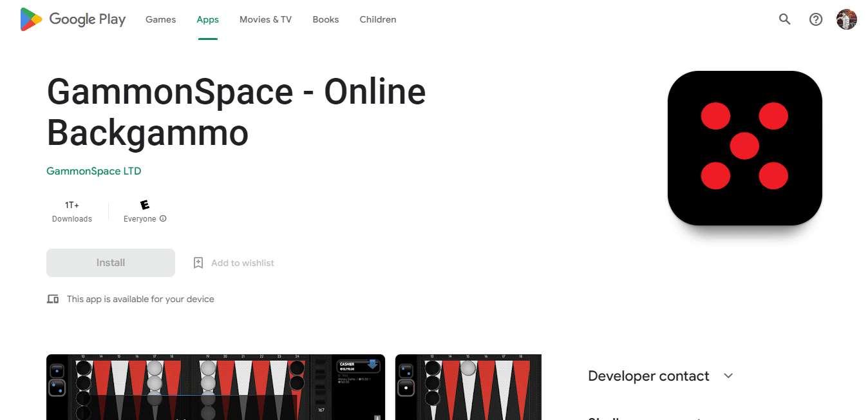Click the bookmark wishlist icon

198,263
